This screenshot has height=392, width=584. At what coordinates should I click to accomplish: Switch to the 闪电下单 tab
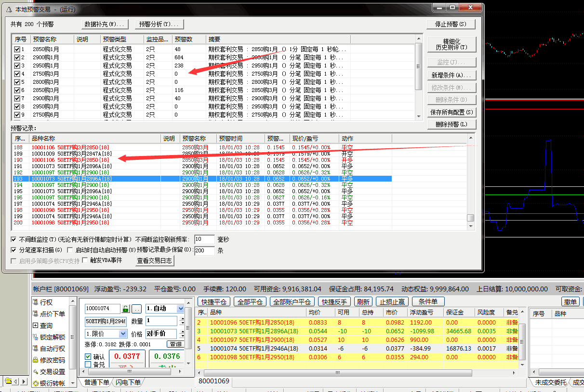pos(128,382)
